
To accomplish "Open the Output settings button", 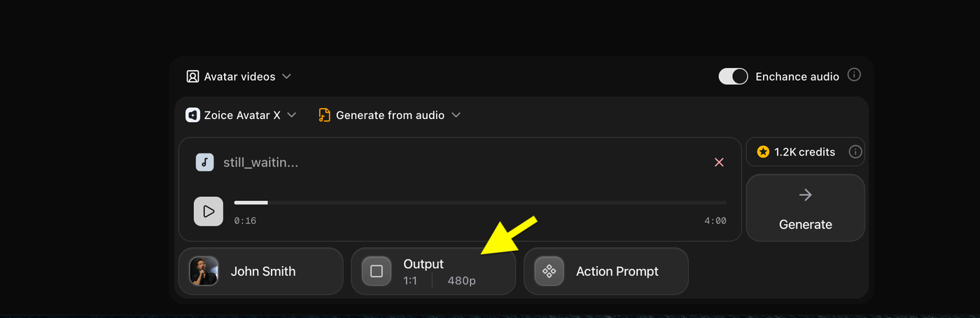I will point(433,271).
